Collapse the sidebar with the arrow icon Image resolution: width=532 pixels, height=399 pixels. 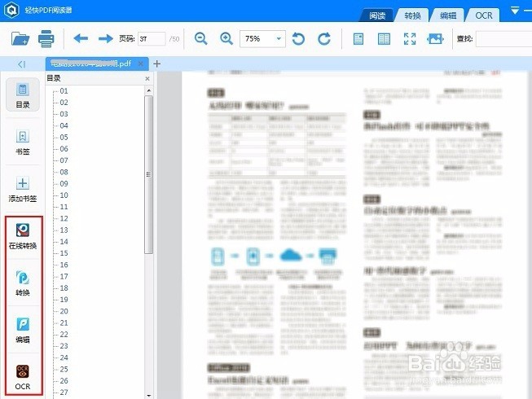[21, 64]
